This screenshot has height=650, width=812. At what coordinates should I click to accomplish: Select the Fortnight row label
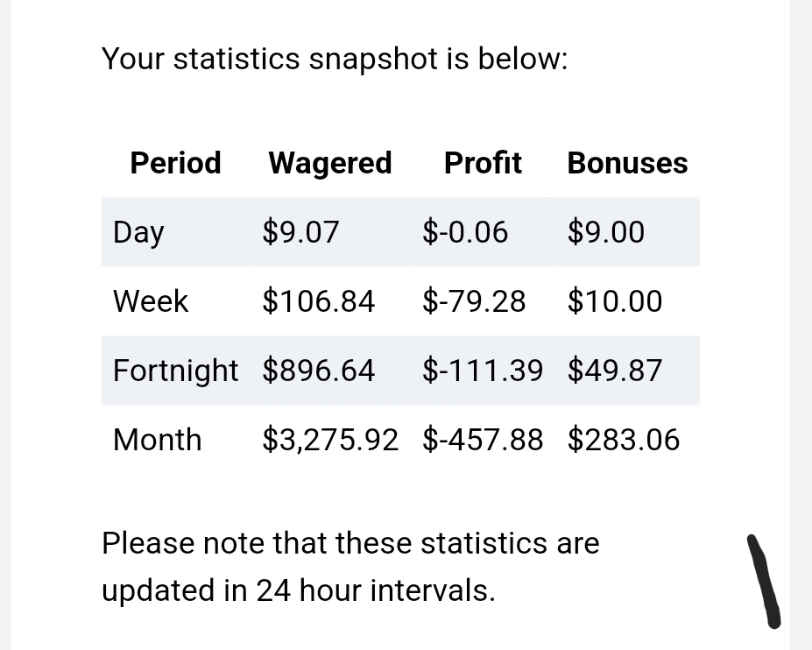[175, 371]
